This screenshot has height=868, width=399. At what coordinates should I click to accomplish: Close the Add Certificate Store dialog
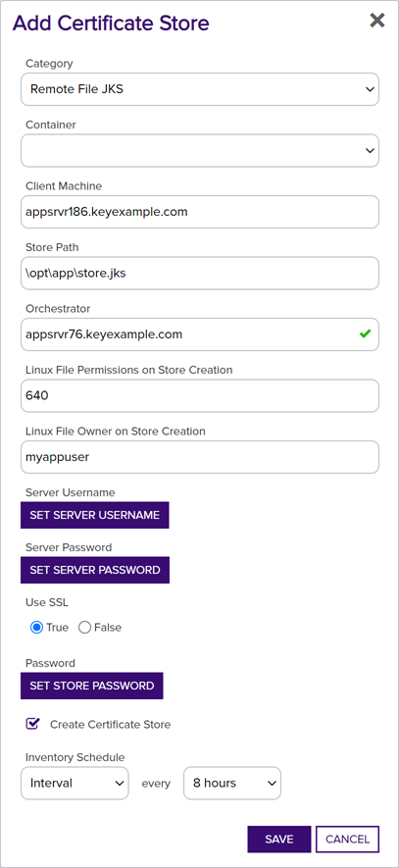coord(376,21)
